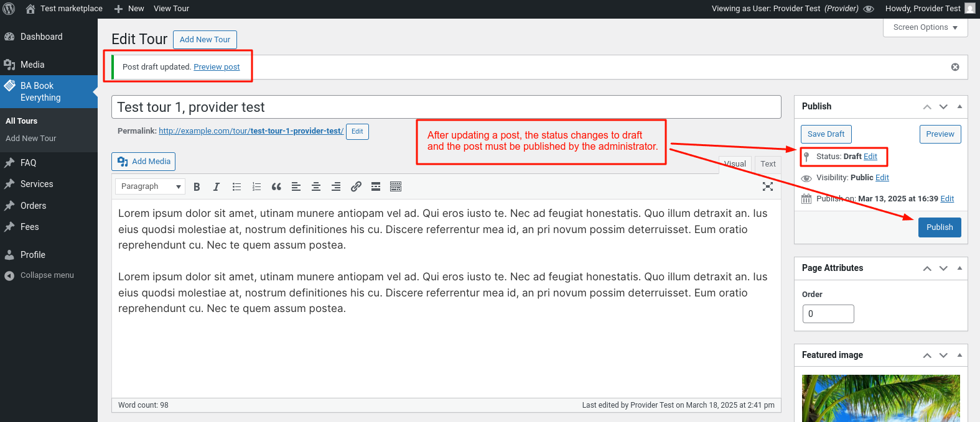Click the blue Publish button
The width and height of the screenshot is (980, 422).
click(940, 227)
